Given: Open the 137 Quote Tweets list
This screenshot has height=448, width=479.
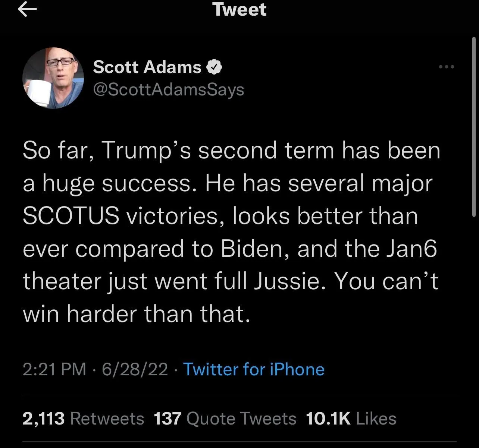Looking at the screenshot, I should pos(225,419).
